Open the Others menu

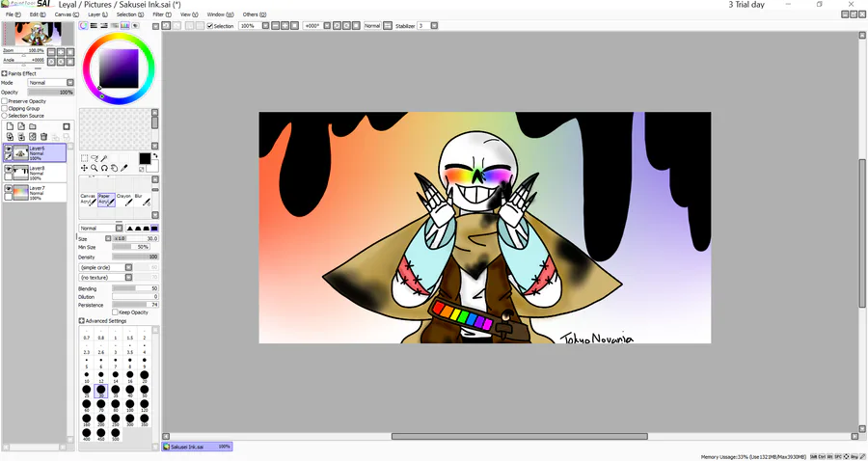coord(254,14)
